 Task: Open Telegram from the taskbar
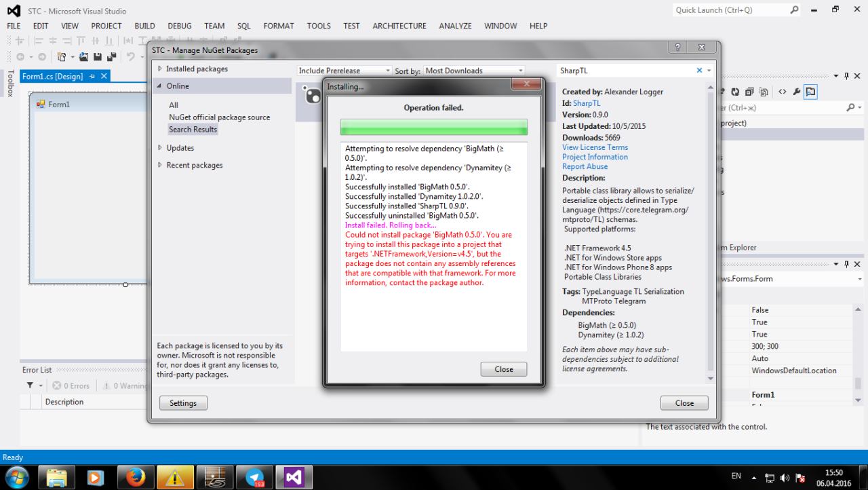point(254,478)
